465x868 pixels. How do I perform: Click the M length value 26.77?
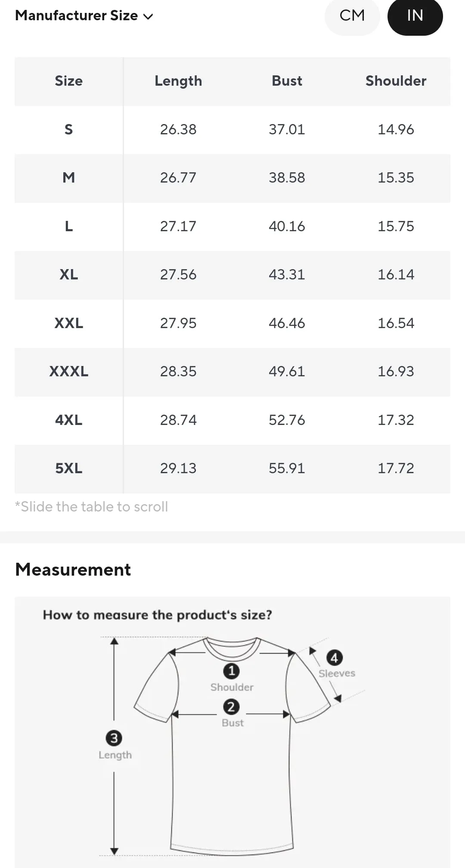(178, 178)
